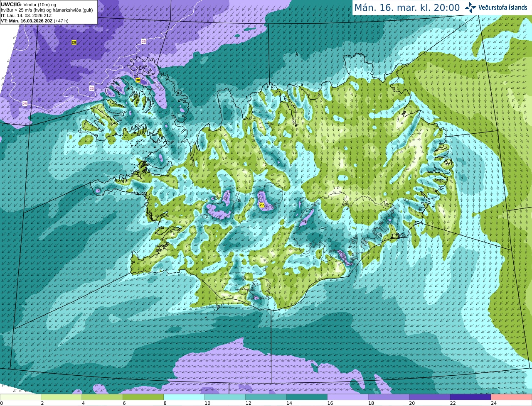Pick the 6–8 m/s olive green swatch
532x406 pixels.
click(x=143, y=397)
